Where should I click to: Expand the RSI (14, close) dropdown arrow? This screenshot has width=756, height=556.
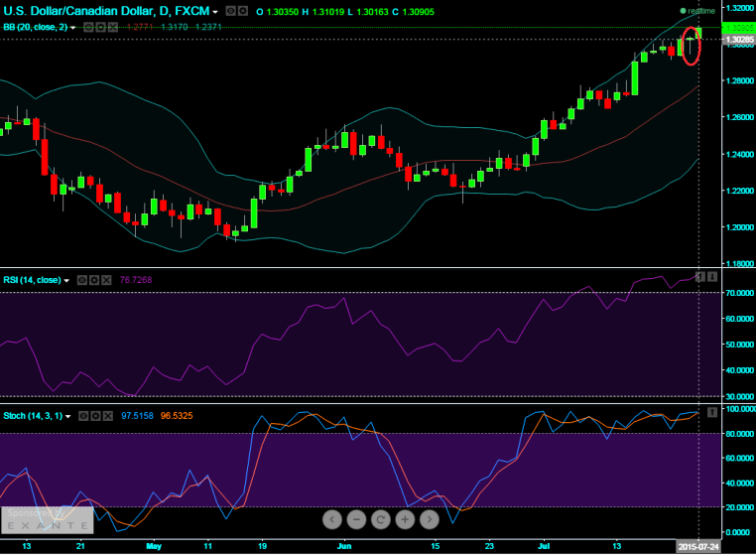(x=66, y=281)
